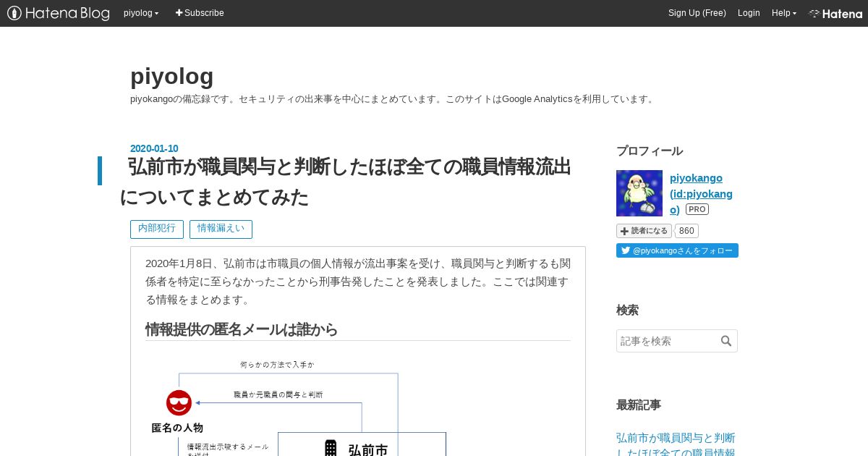Viewport: 868px width, 456px height.
Task: Expand the Help dropdown menu
Action: tap(784, 13)
